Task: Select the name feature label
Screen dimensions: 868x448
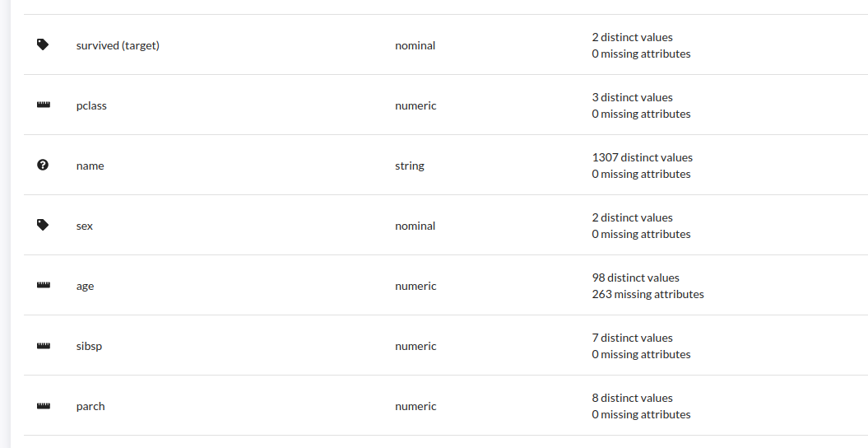Action: [x=90, y=166]
